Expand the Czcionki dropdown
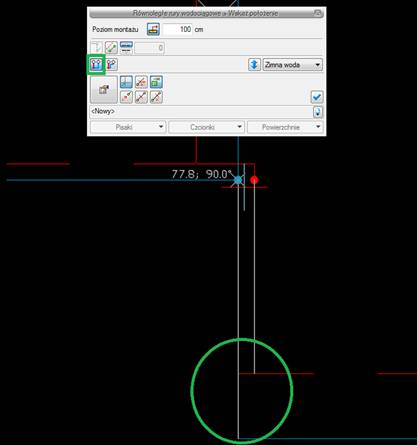The image size is (417, 445). point(207,127)
